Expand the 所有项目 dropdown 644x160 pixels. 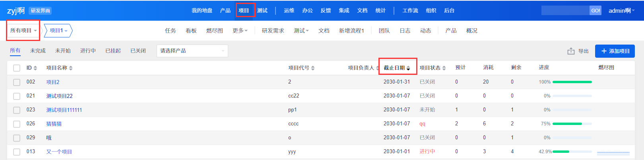(x=23, y=31)
